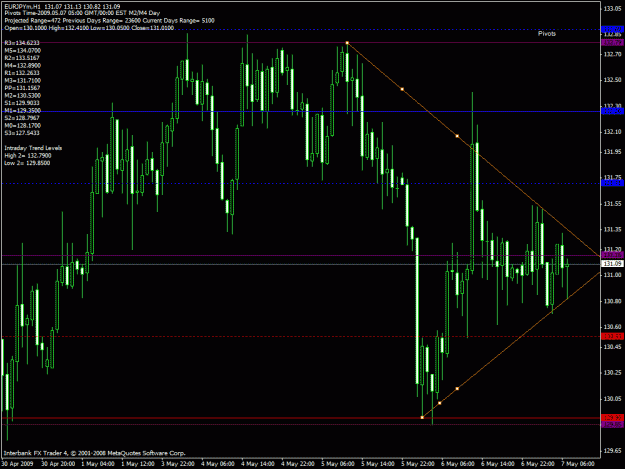Image resolution: width=625 pixels, height=469 pixels.
Task: Click the 30 Apr 20:00 time axis label
Action: [x=58, y=464]
